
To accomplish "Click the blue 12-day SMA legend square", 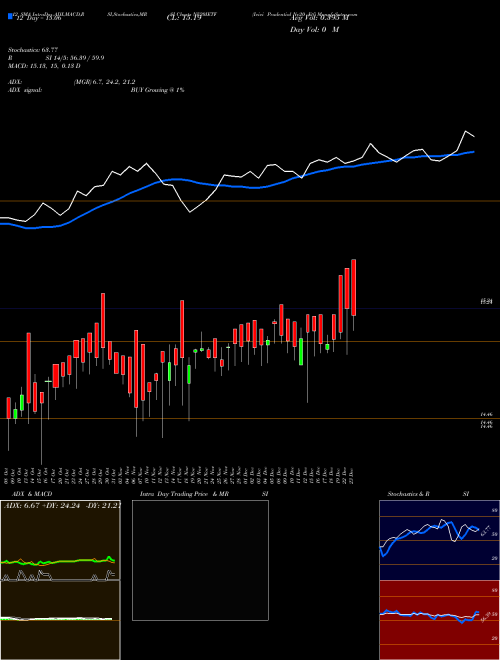I will pyautogui.click(x=10, y=16).
